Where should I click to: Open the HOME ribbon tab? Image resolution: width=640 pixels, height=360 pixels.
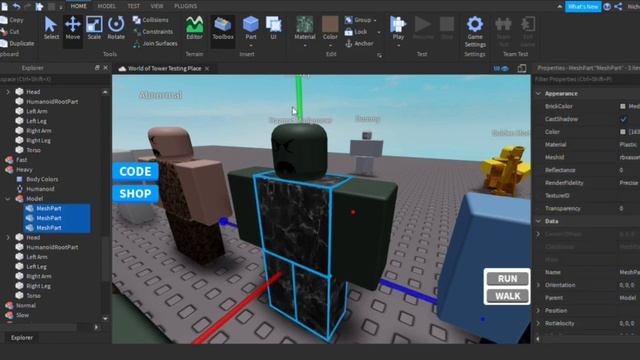point(78,6)
